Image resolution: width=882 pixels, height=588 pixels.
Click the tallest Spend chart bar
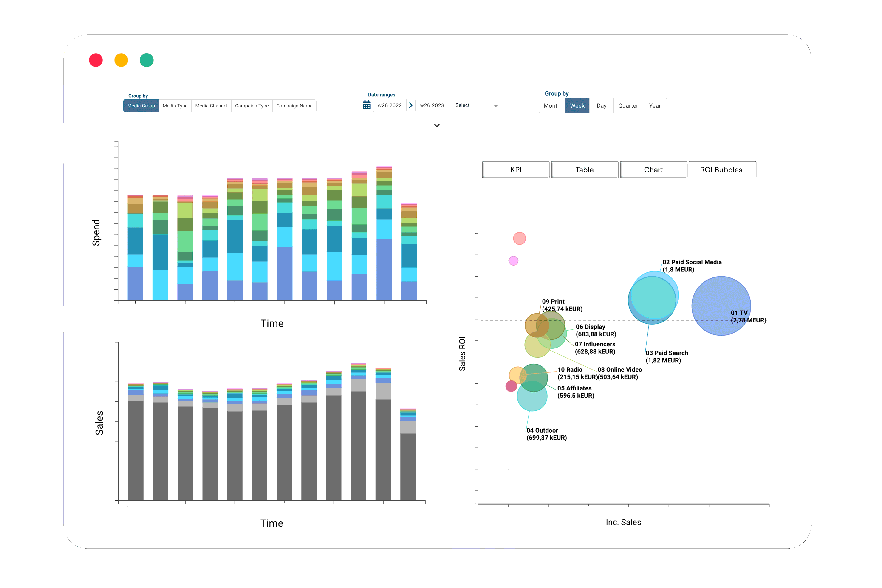pyautogui.click(x=384, y=233)
